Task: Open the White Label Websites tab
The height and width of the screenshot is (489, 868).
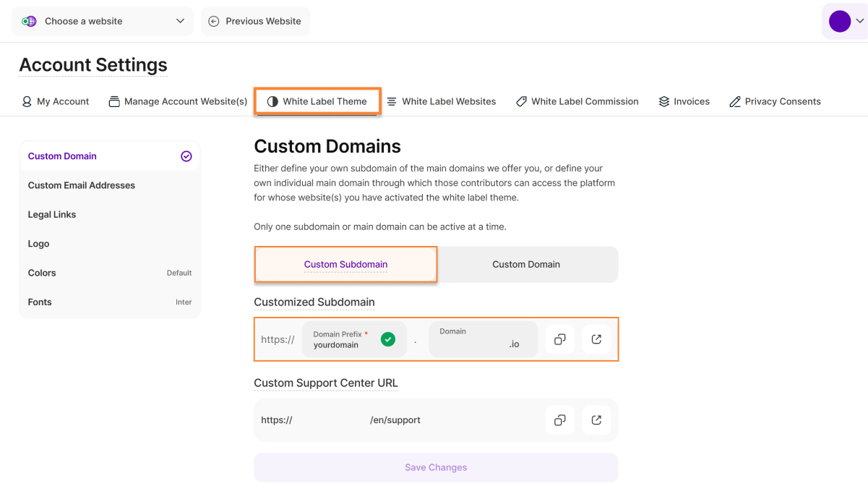Action: (441, 101)
